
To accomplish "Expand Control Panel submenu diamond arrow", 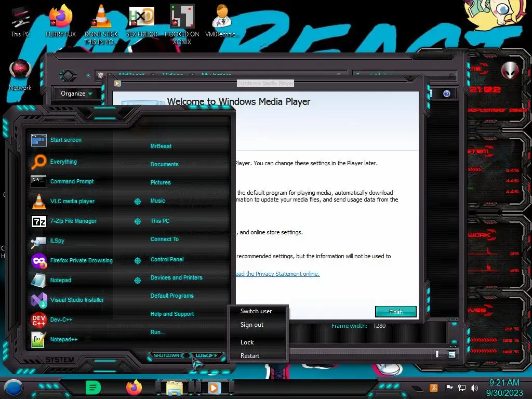I will 137,261.
